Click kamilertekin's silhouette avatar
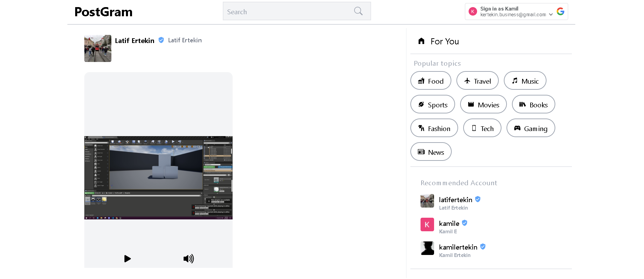The image size is (644, 279). coord(427,248)
